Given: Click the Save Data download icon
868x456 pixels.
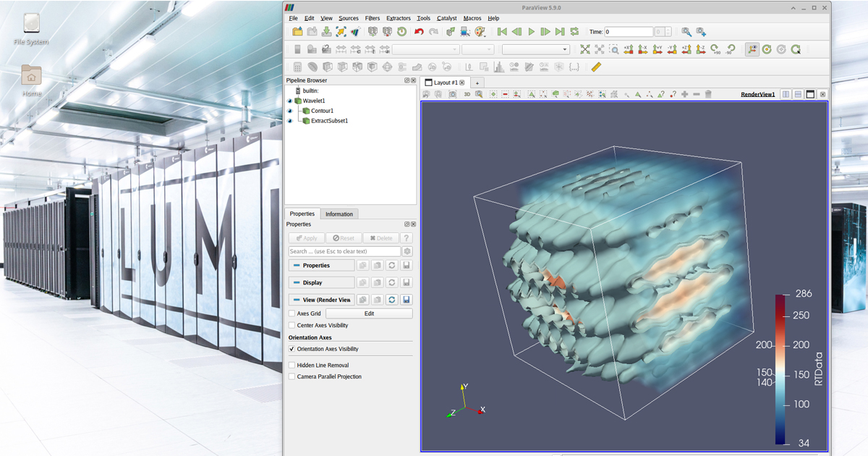Looking at the screenshot, I should pyautogui.click(x=326, y=32).
